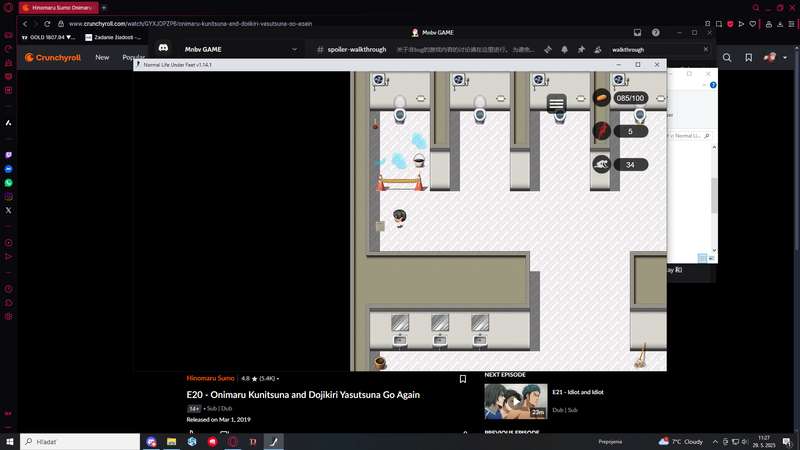The height and width of the screenshot is (450, 800).
Task: Expand the Crunchyroll profile avatar dropdown arrow
Action: [x=785, y=58]
